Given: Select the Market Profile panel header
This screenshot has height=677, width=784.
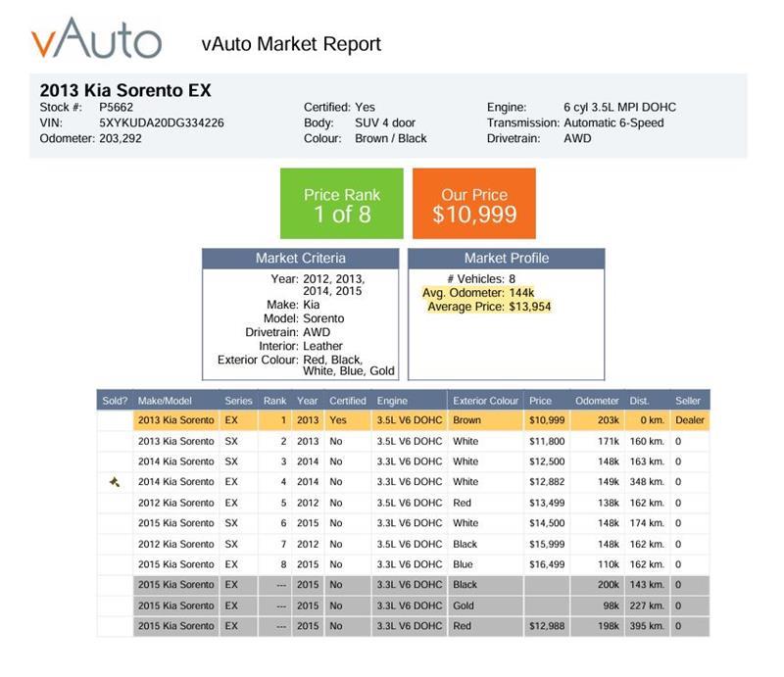Looking at the screenshot, I should point(507,259).
